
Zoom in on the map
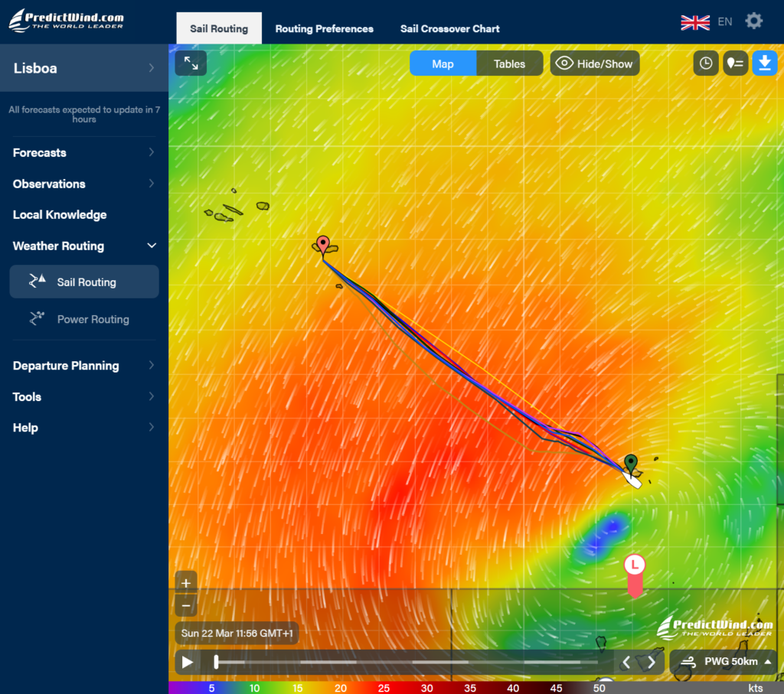pyautogui.click(x=186, y=583)
